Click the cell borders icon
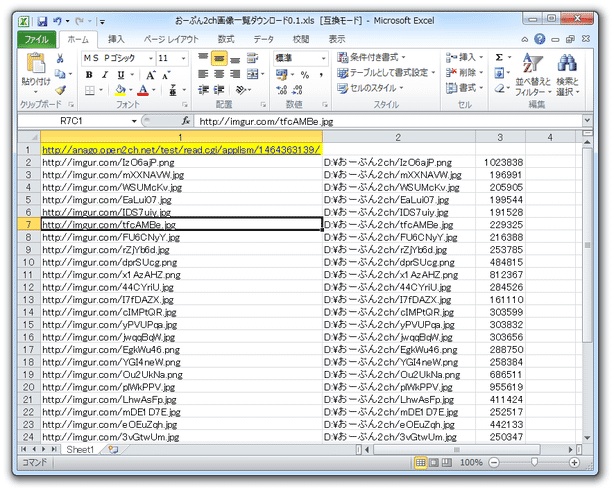This screenshot has width=614, height=491. pyautogui.click(x=90, y=90)
